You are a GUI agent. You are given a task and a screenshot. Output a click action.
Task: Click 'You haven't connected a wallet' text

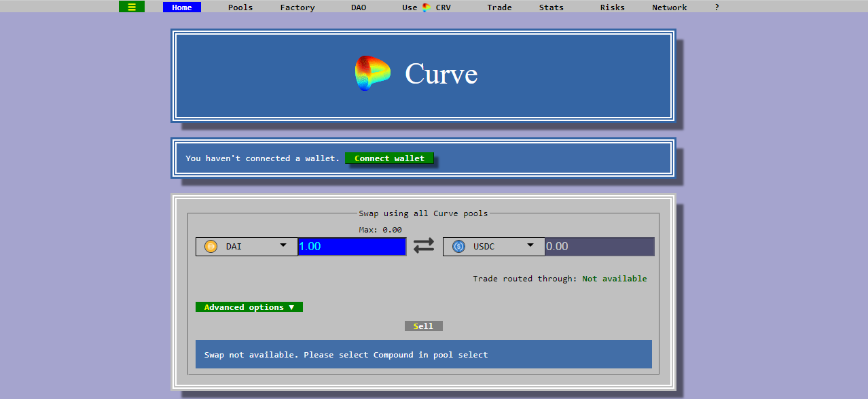click(x=262, y=158)
